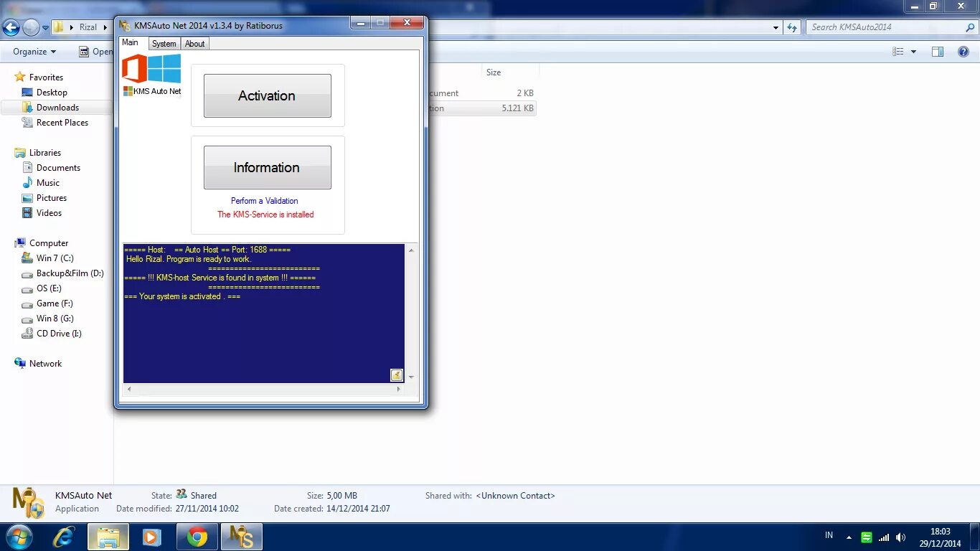This screenshot has height=551, width=980.
Task: Switch to the System tab
Action: 164,44
